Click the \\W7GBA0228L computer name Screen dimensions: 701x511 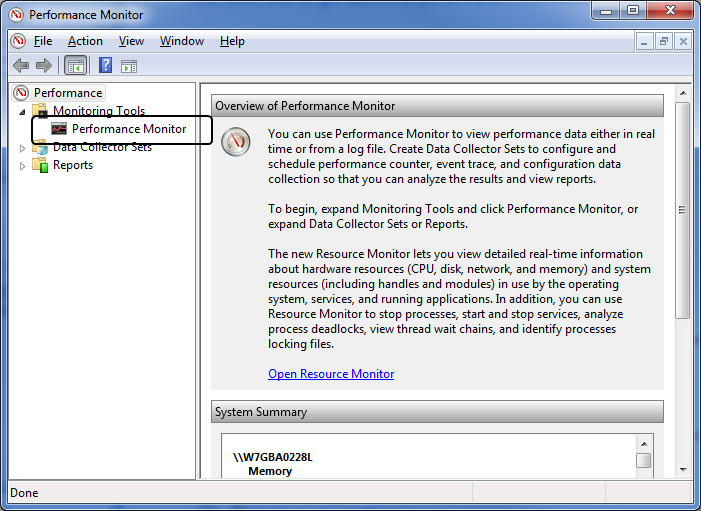point(273,457)
